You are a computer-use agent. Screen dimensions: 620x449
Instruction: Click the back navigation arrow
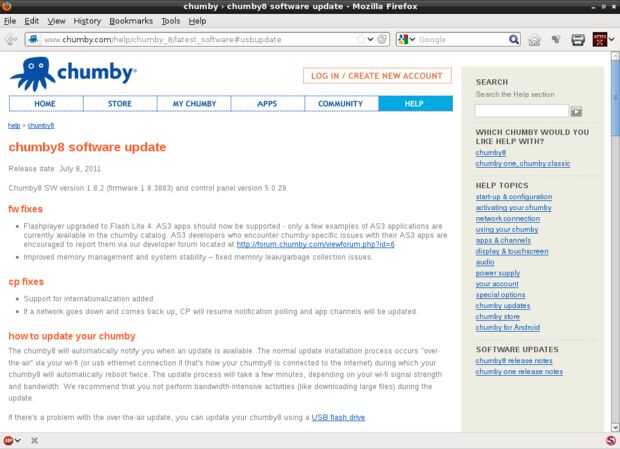(11, 40)
